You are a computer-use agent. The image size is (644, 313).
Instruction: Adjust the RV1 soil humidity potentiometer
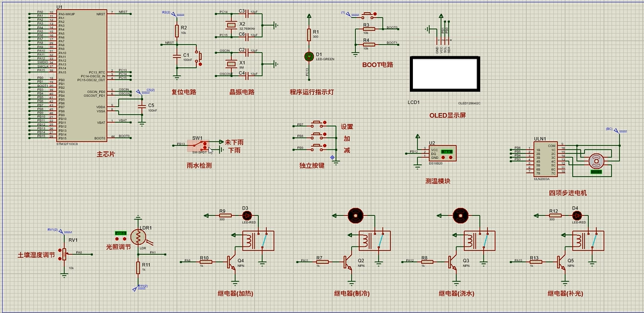click(64, 254)
